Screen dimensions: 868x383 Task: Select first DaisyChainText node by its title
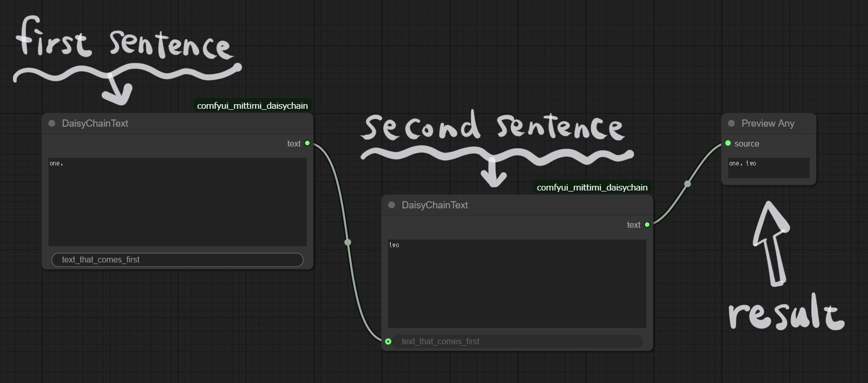pos(95,123)
